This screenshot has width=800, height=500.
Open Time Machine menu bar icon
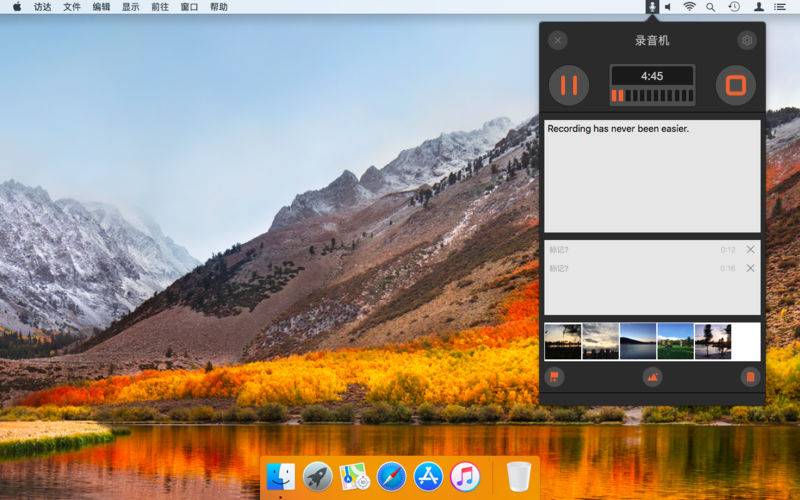[x=734, y=7]
